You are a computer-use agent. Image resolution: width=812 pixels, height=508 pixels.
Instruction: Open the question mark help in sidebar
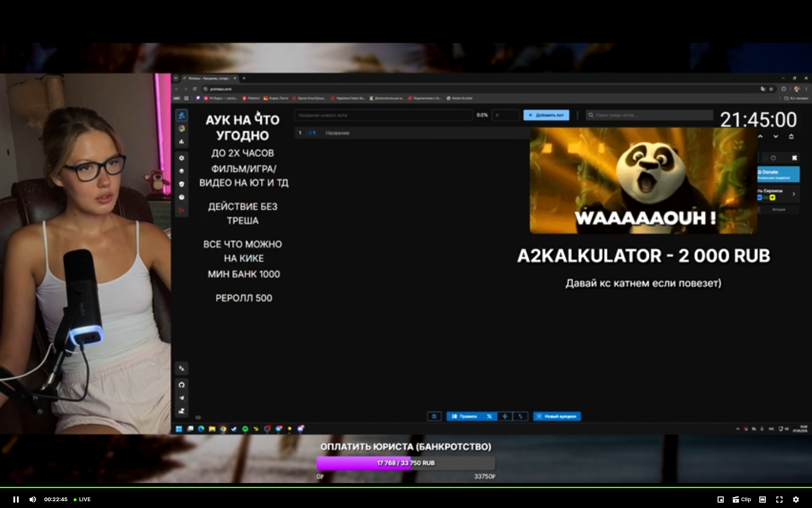click(182, 197)
